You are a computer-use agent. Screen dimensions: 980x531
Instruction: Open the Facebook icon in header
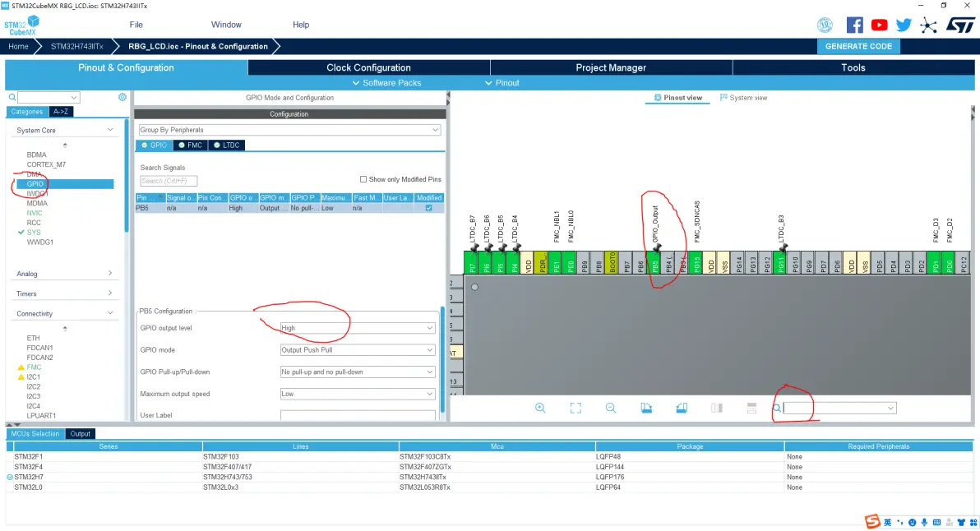tap(854, 25)
